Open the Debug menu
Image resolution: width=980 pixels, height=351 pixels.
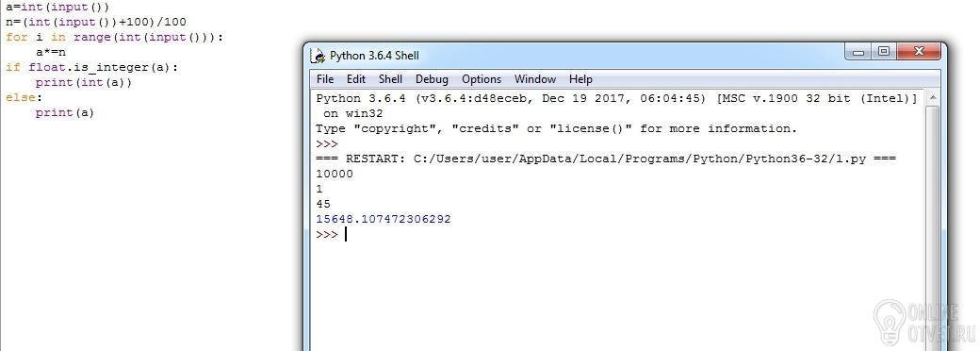[432, 79]
